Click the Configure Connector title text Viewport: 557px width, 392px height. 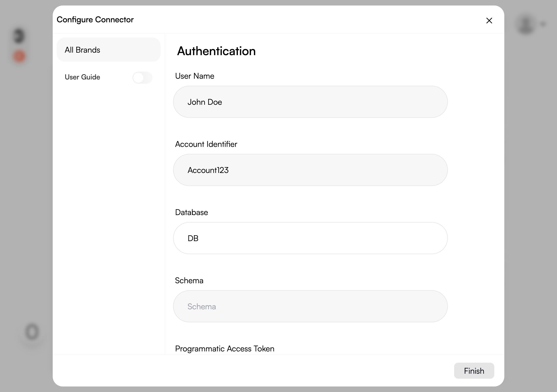[95, 20]
